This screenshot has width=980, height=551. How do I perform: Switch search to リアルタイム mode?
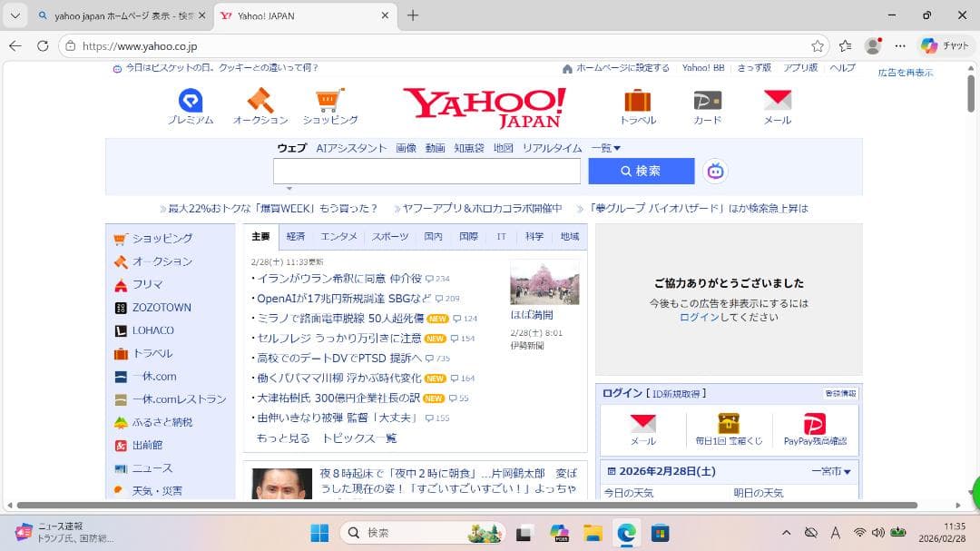pos(552,148)
